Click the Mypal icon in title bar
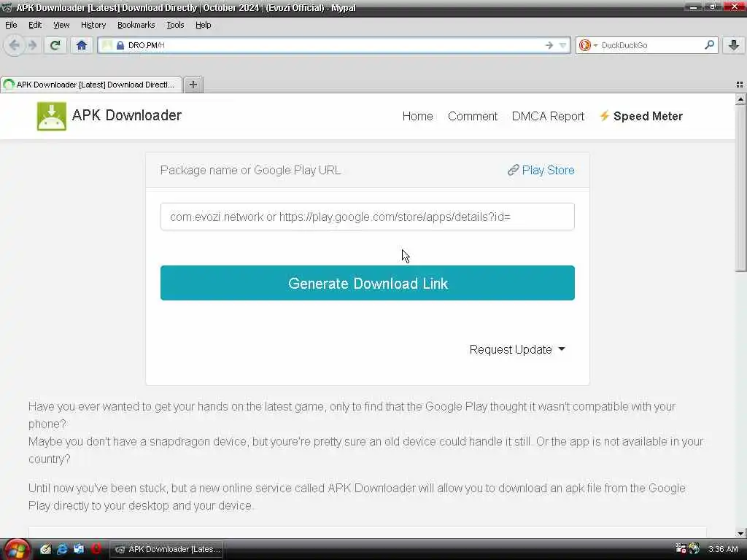This screenshot has width=747, height=560. coord(7,7)
